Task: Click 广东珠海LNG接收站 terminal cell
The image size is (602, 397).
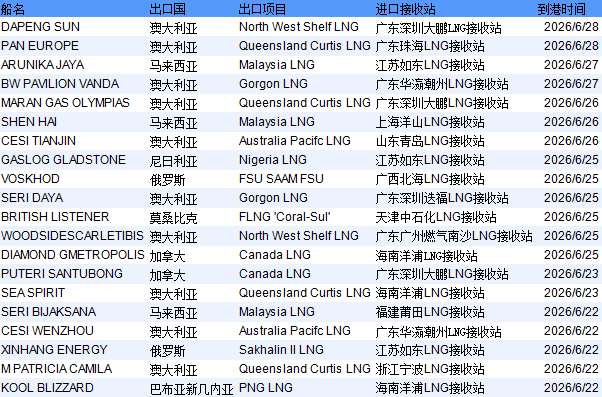Action: (x=430, y=46)
